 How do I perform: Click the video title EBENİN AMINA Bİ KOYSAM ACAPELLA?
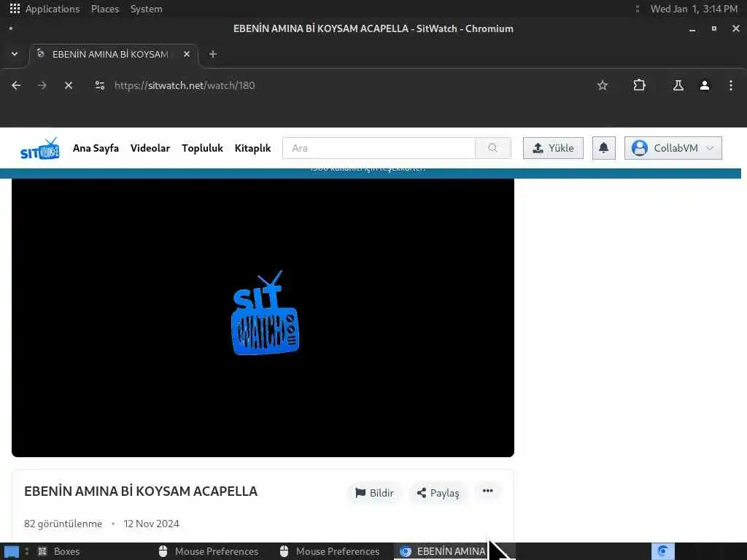tap(141, 491)
